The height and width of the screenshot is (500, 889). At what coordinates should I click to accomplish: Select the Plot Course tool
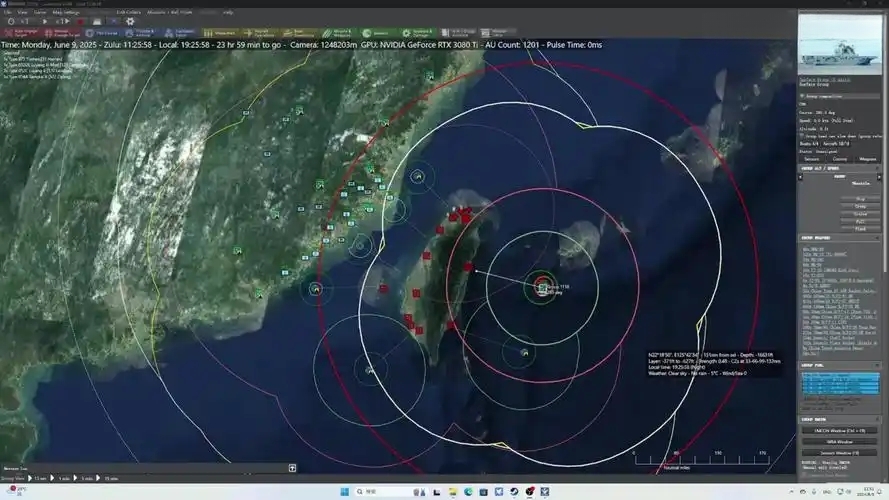pyautogui.click(x=102, y=33)
